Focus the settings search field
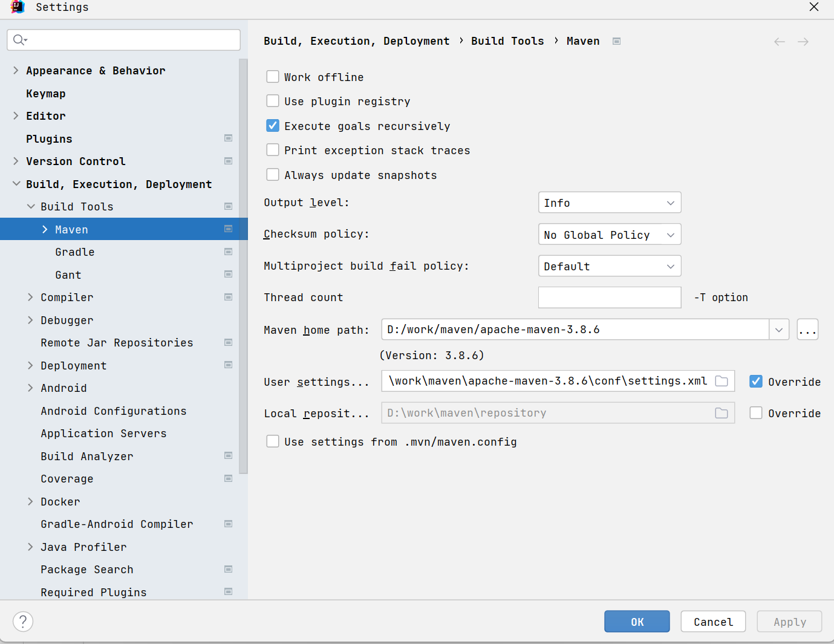The width and height of the screenshot is (834, 644). click(123, 40)
